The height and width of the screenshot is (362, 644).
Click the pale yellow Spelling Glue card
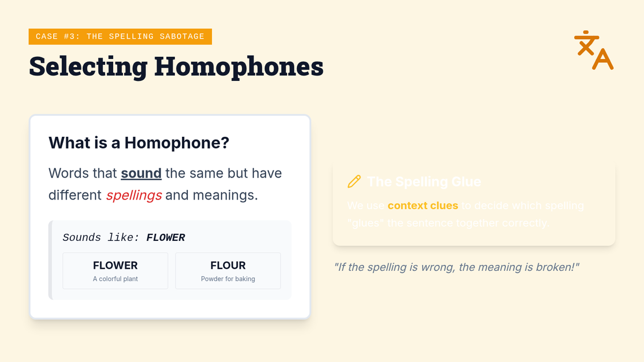pos(474,203)
